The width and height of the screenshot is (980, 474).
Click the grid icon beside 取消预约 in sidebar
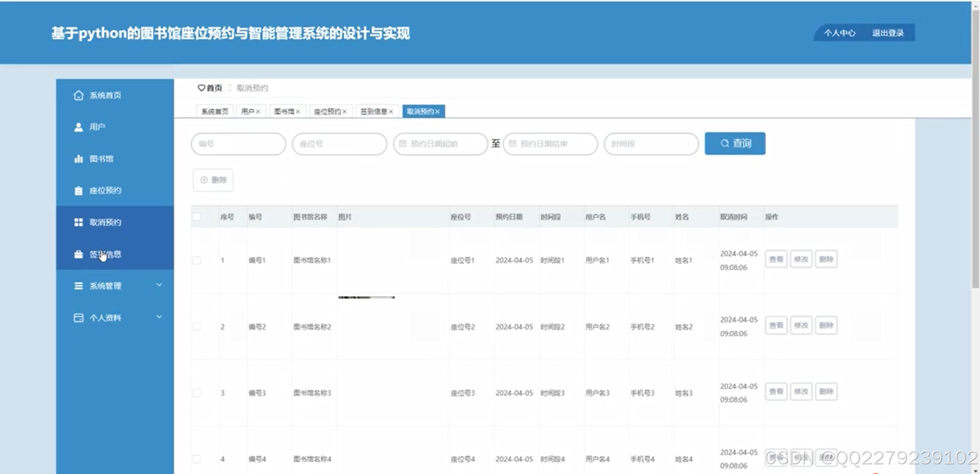78,222
